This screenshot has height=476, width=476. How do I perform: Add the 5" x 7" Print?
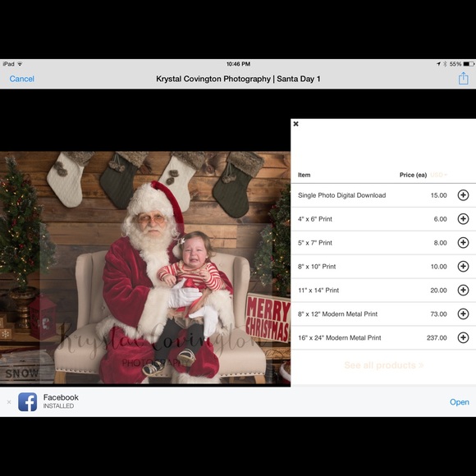[x=463, y=243]
